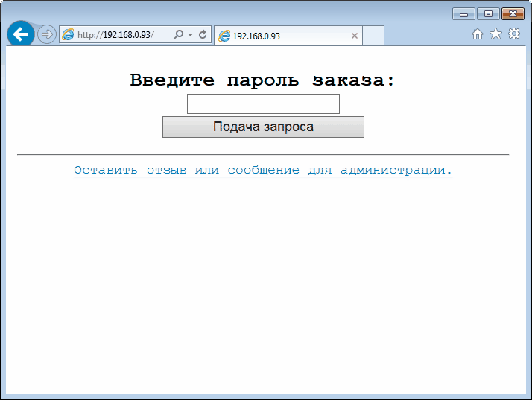Close the Internet Explorer window
The image size is (532, 400).
coord(513,14)
